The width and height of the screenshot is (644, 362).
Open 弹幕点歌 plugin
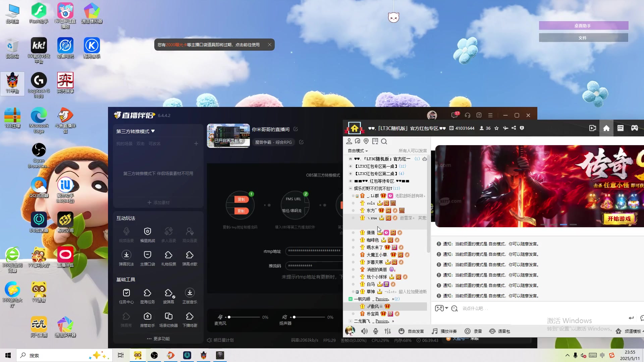tap(190, 258)
